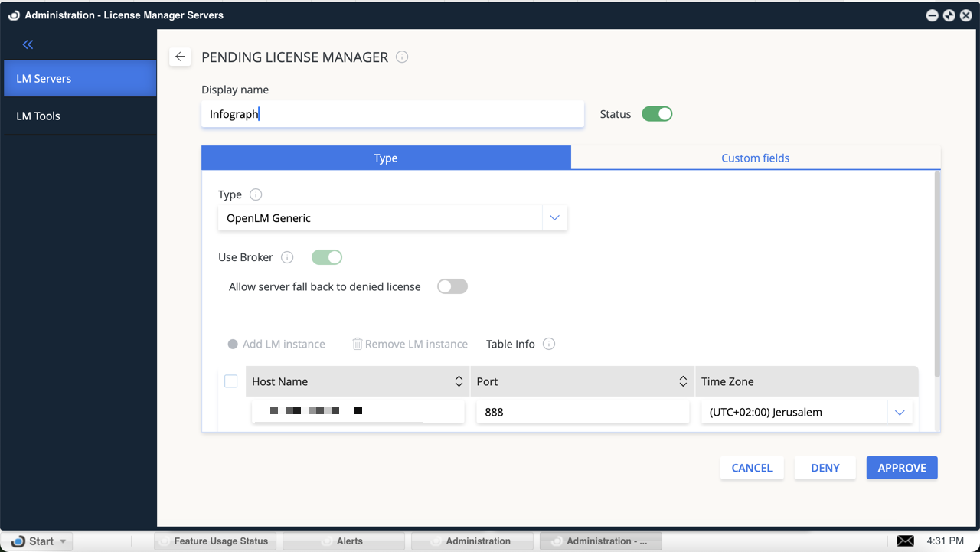Screen dimensions: 980x552
Task: Click the DENY button
Action: point(825,468)
